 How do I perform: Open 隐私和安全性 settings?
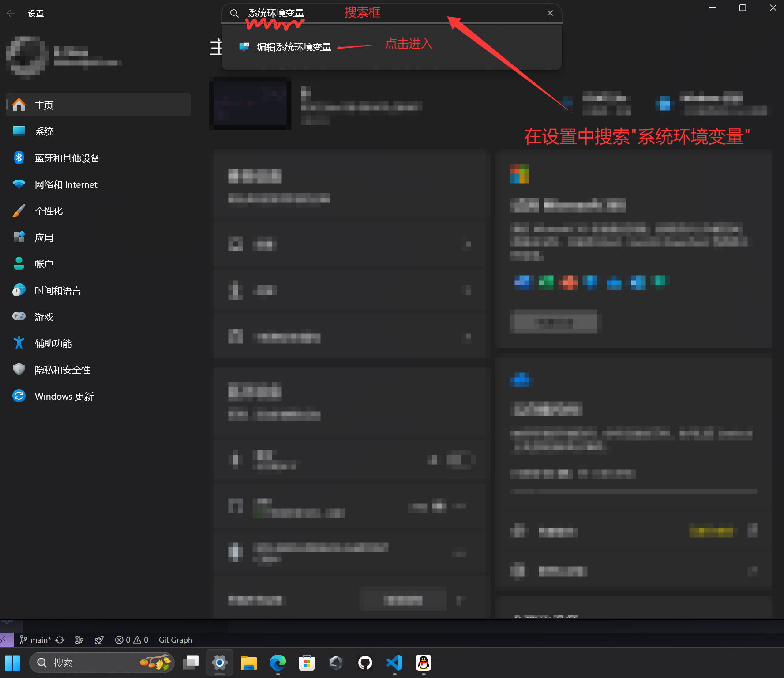(x=63, y=370)
